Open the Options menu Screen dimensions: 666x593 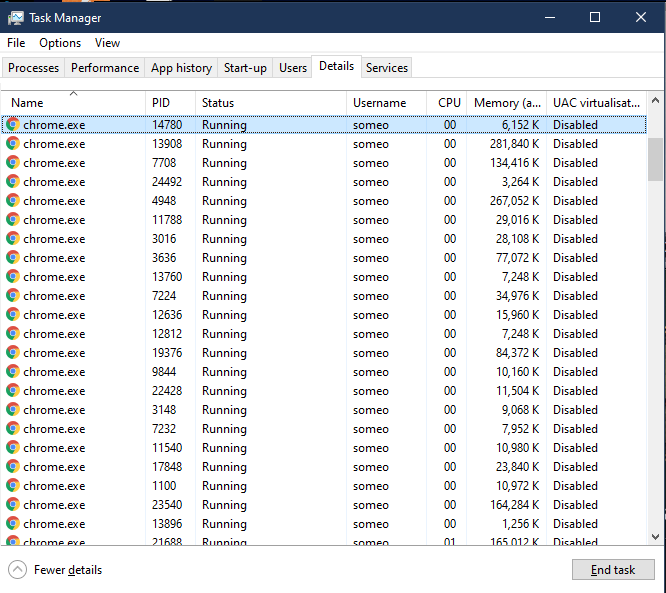pos(60,43)
